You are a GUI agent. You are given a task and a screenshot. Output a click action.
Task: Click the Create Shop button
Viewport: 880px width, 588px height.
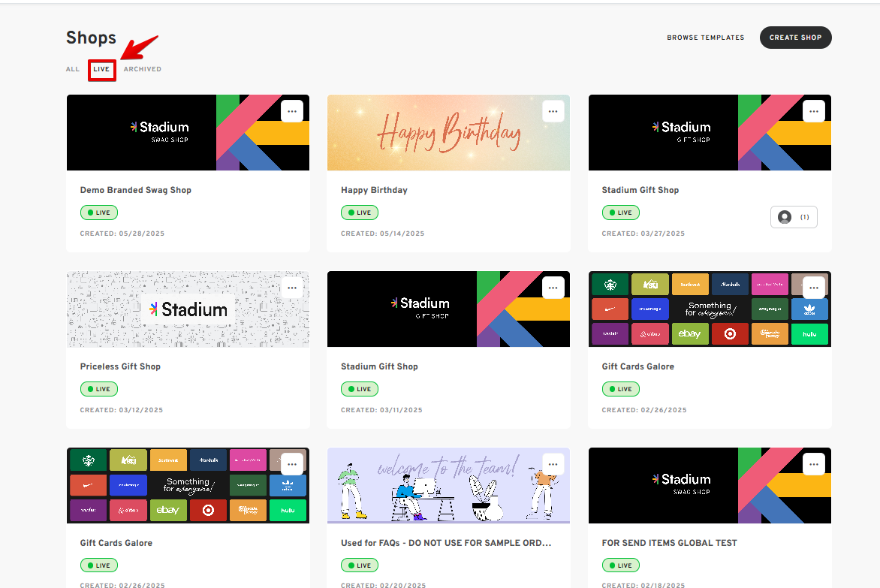[795, 38]
